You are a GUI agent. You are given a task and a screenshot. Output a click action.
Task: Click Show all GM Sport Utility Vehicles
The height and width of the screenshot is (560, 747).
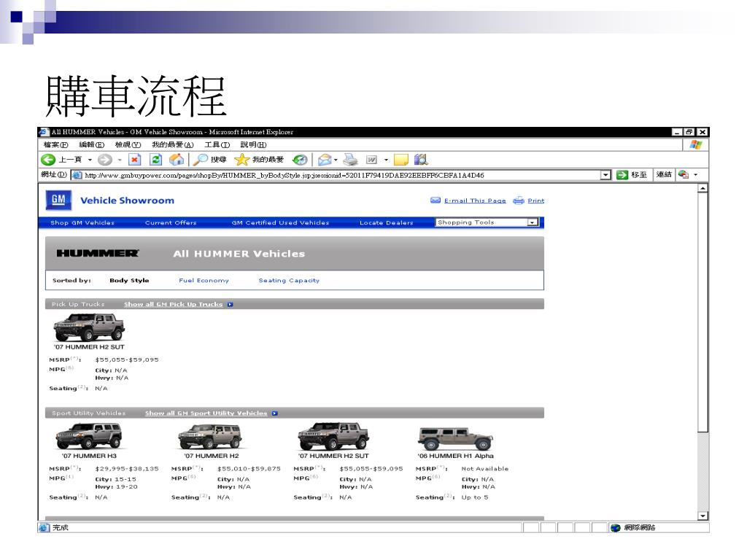point(206,413)
